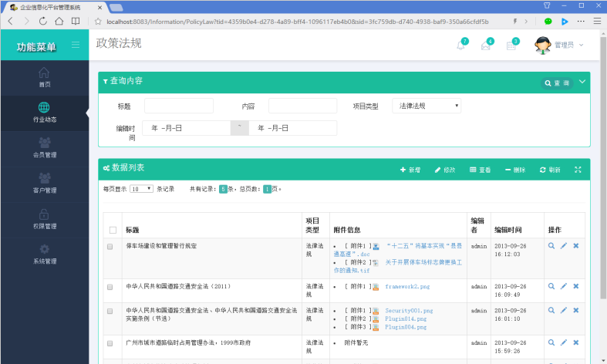Image resolution: width=607 pixels, height=364 pixels.
Task: Open 系统管理 sidebar menu item
Action: pyautogui.click(x=44, y=254)
